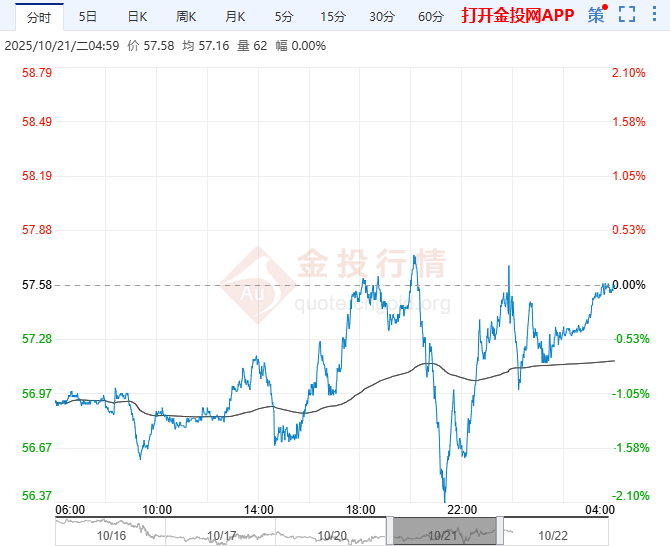Select the 分时 chart tab
The width and height of the screenshot is (670, 546).
39,17
